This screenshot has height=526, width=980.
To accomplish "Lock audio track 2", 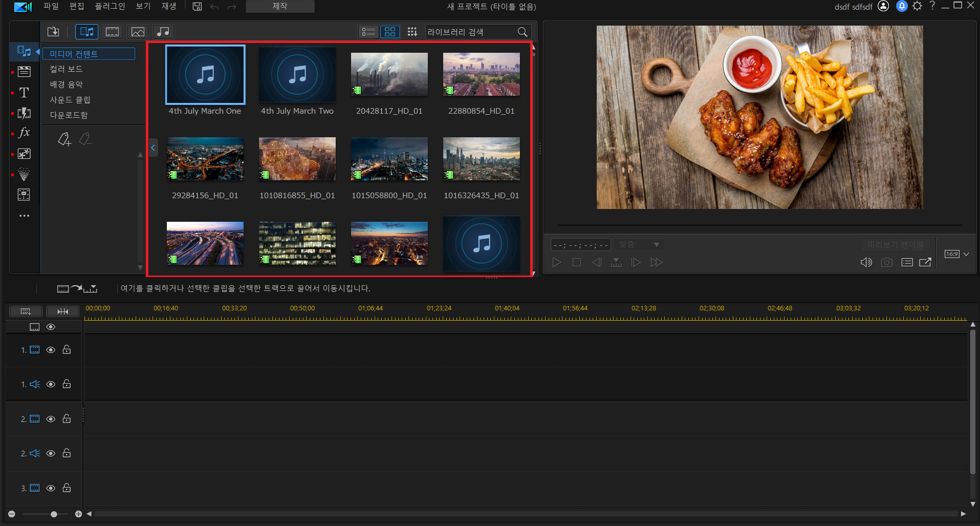I will [67, 453].
